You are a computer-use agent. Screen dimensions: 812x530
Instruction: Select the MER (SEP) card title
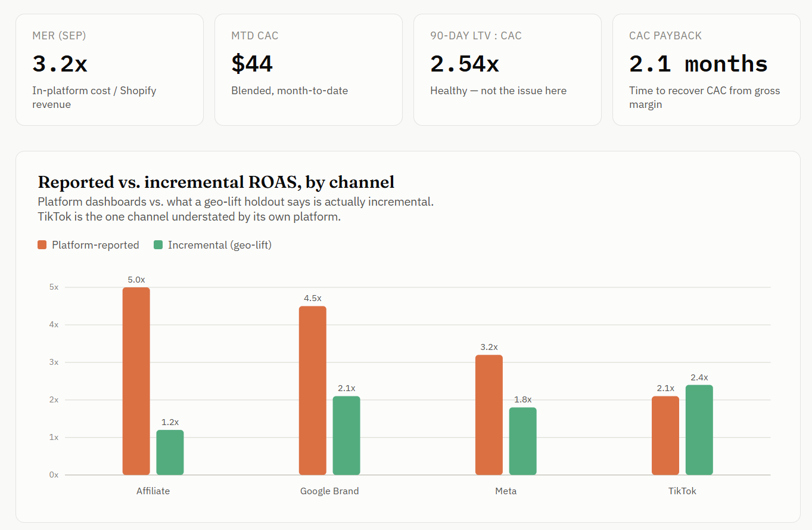click(x=59, y=36)
